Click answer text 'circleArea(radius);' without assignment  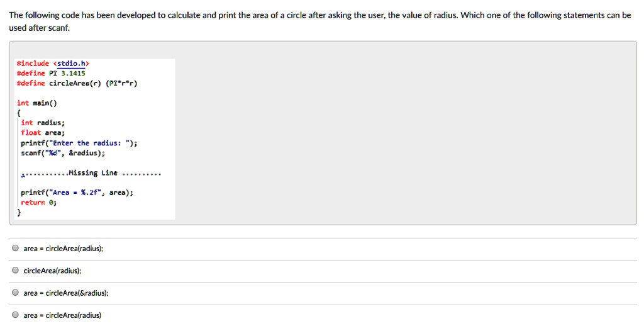tap(53, 271)
